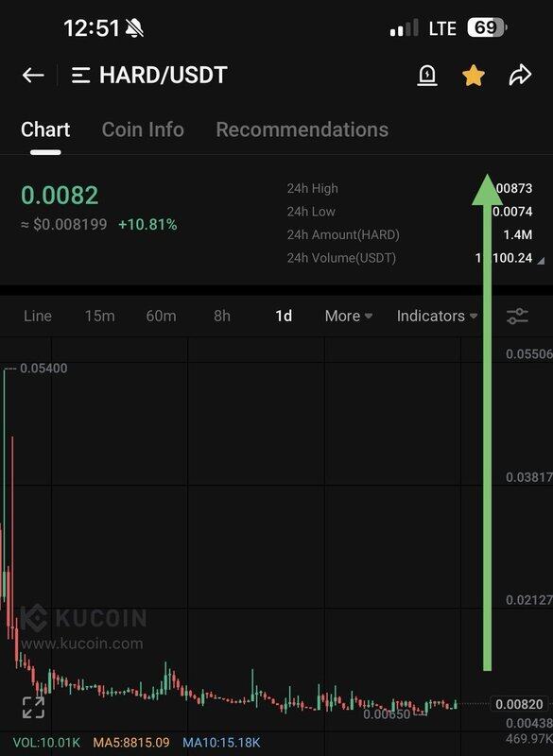Open chart settings sliders icon
The width and height of the screenshot is (553, 756).
tap(517, 317)
